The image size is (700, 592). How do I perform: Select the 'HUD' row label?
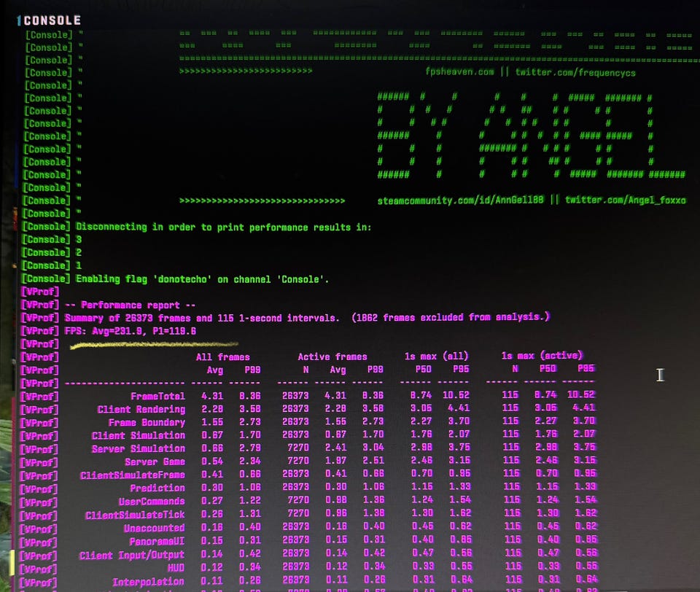pos(176,568)
